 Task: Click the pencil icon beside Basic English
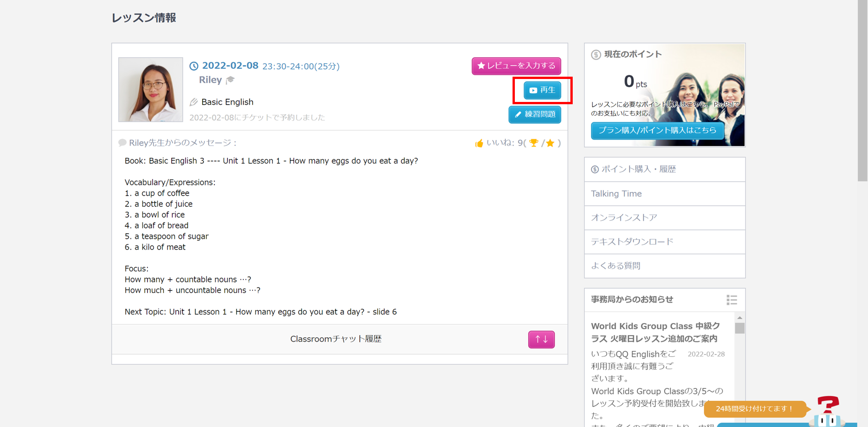(194, 102)
